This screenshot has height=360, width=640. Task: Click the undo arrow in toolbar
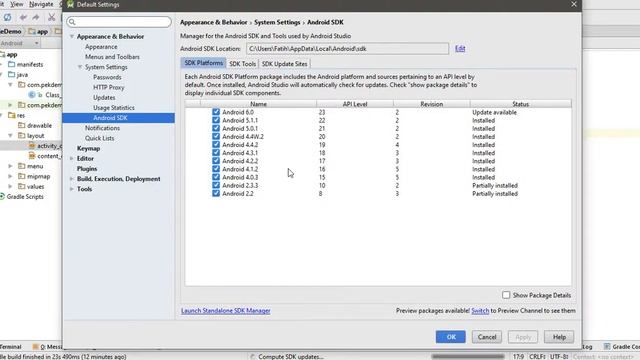[x=23, y=17]
